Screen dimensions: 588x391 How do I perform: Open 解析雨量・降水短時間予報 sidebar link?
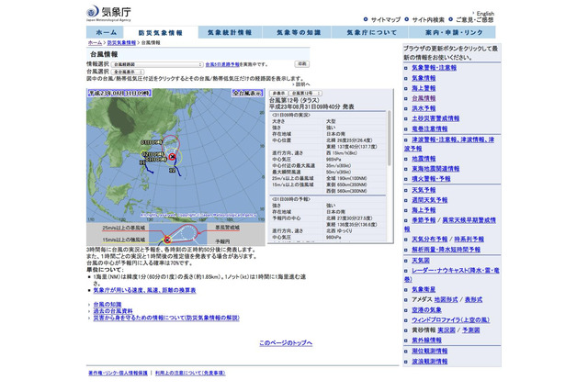446,250
